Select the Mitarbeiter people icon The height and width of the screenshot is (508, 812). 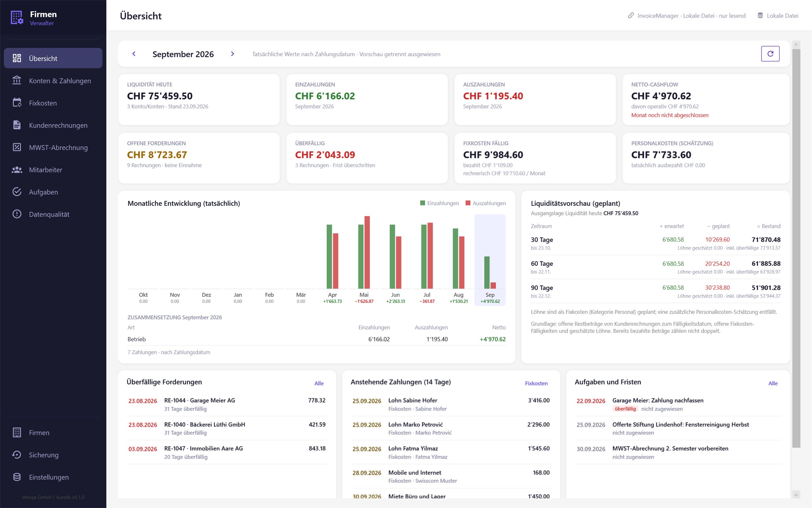click(17, 170)
